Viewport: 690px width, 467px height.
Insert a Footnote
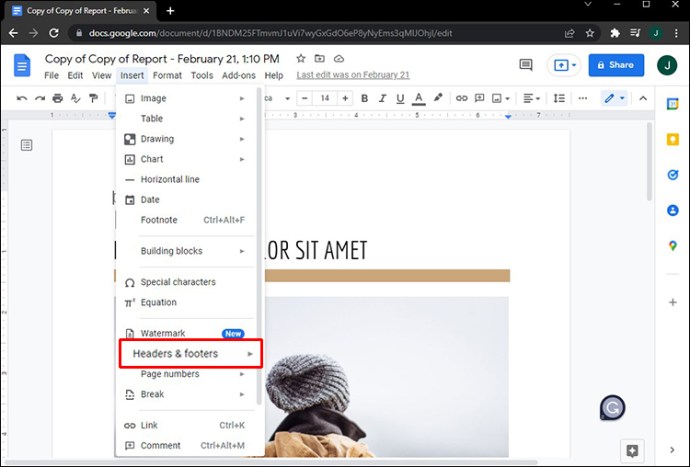pyautogui.click(x=185, y=220)
